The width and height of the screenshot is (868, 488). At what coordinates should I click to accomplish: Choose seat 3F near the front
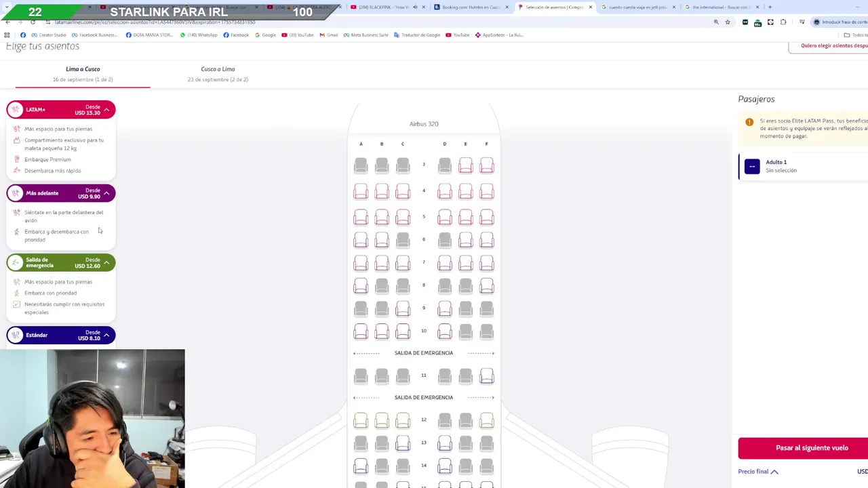click(486, 165)
